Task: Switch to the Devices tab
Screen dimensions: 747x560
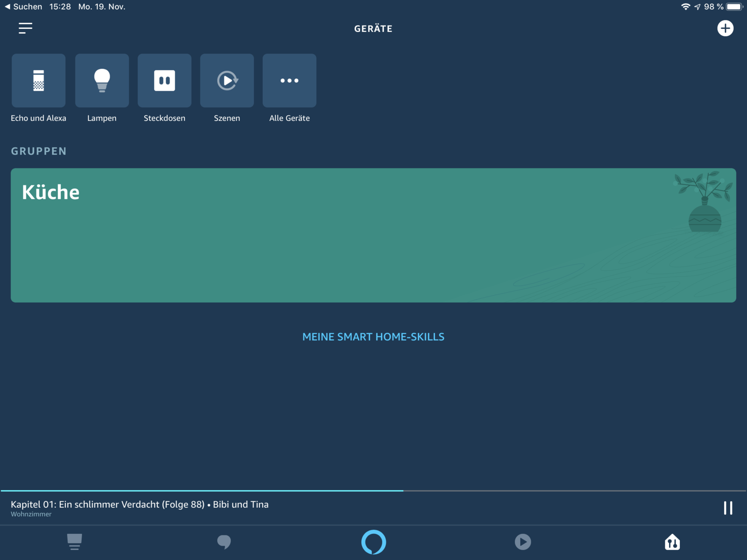Action: pyautogui.click(x=672, y=542)
